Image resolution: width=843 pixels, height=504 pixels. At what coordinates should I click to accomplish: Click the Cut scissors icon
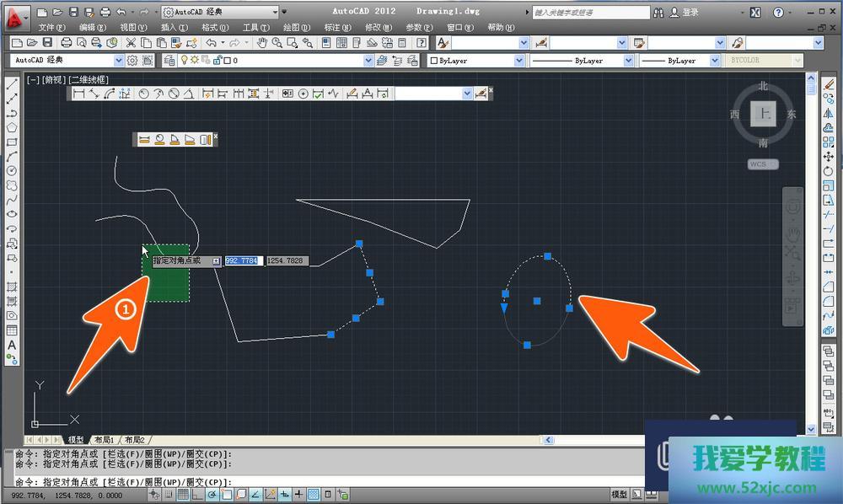tap(132, 43)
